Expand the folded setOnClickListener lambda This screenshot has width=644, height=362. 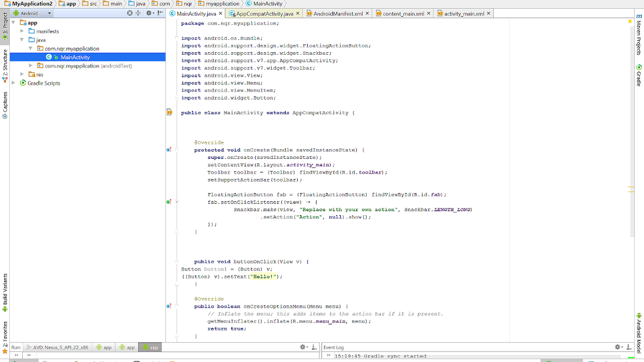coord(177,202)
